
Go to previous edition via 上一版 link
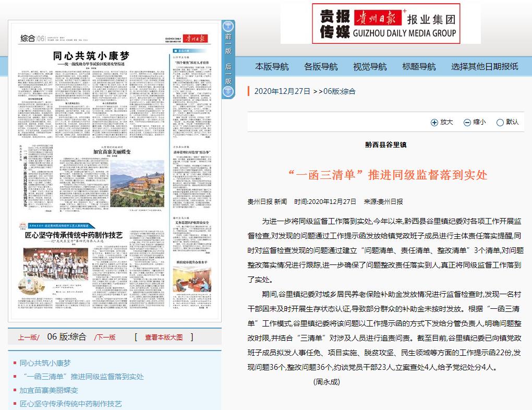[28, 337]
